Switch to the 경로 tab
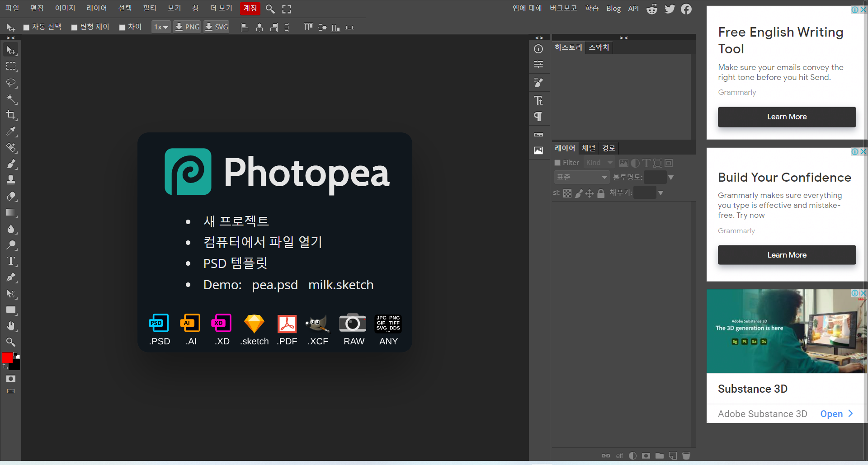The width and height of the screenshot is (868, 465). (x=609, y=148)
